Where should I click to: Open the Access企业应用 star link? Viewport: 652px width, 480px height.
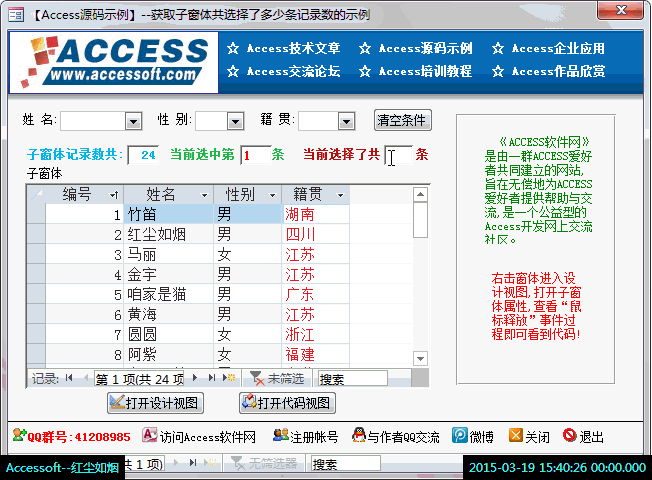pos(548,48)
